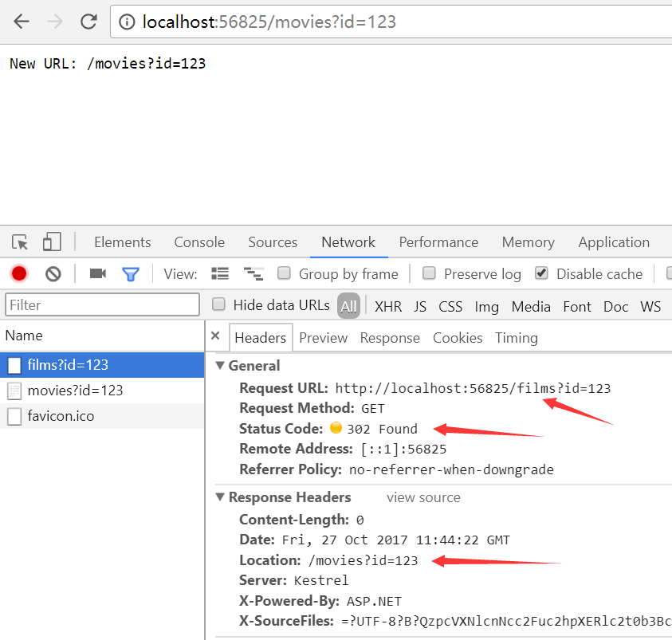
Task: Switch to large request rows view
Action: (220, 274)
